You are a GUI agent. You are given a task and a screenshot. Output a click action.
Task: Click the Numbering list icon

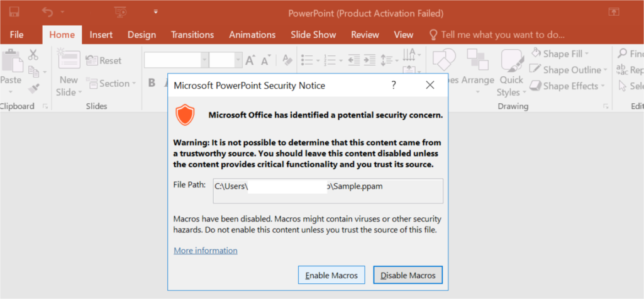(330, 60)
